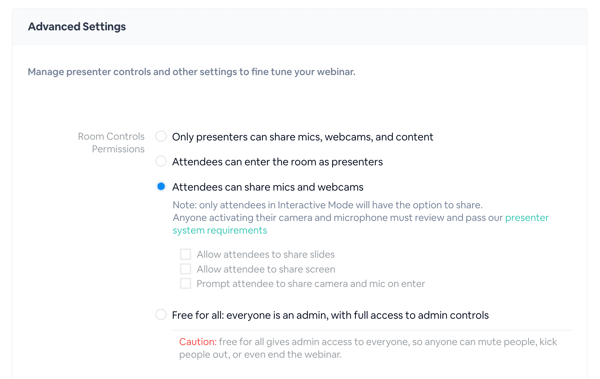Viewport: 600px width, 379px height.
Task: Open the 'presenter system requirements' link
Action: [x=527, y=218]
